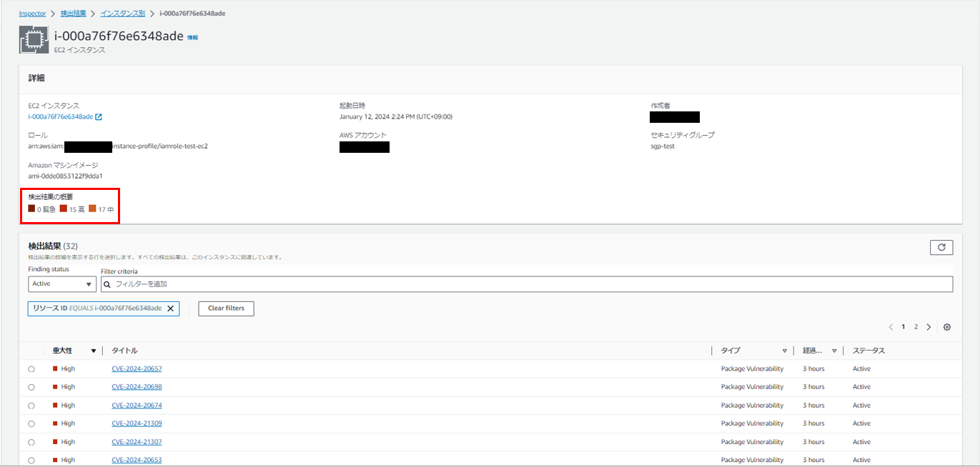
Task: Click the フィルターを追加 filter input
Action: [x=527, y=283]
